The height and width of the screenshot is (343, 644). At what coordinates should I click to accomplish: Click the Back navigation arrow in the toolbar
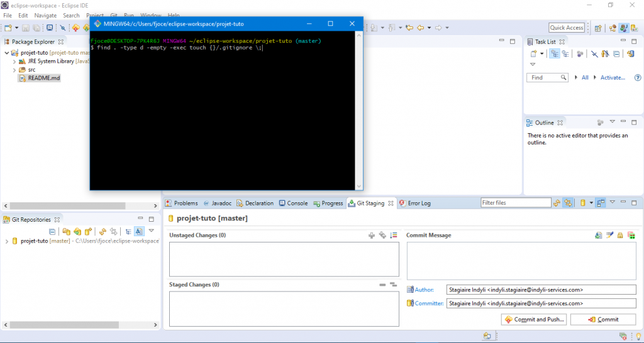(420, 28)
